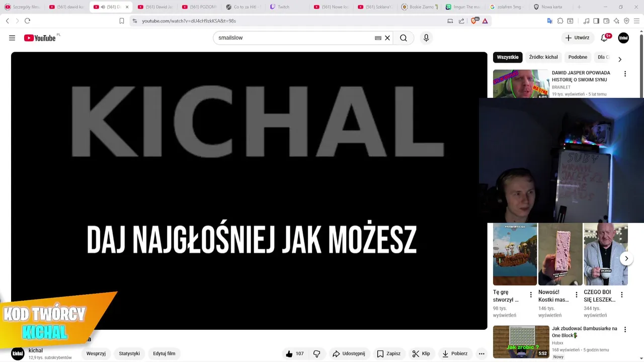Screen dimensions: 644x362
Task: Toggle the browser sidebar panel
Action: (x=596, y=21)
